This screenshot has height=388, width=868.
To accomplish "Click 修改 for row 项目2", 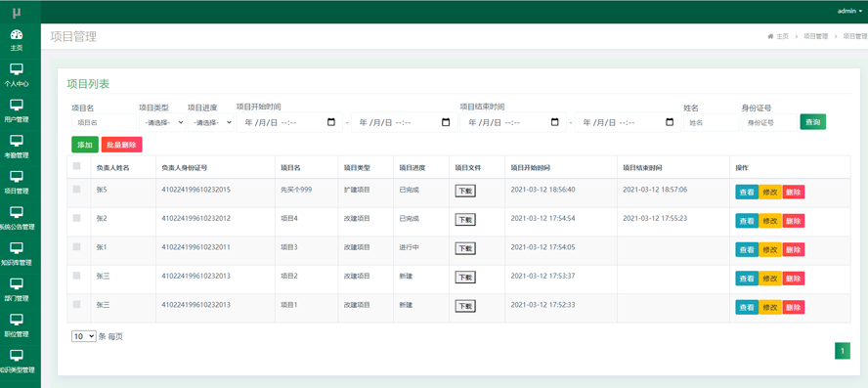I will click(x=770, y=279).
